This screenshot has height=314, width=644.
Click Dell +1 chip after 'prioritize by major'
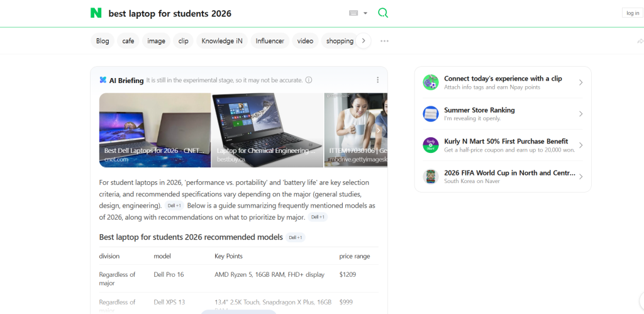click(x=318, y=217)
